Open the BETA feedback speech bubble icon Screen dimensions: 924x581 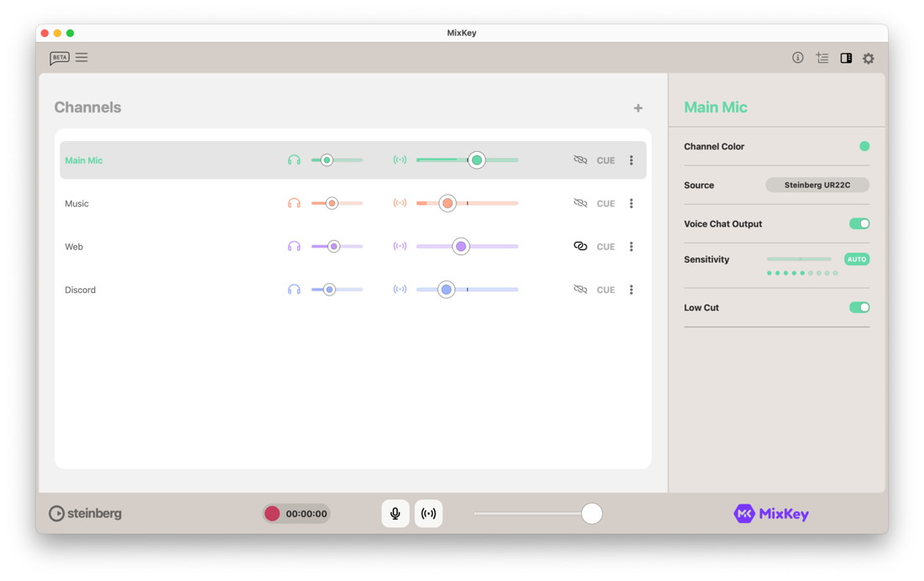click(59, 58)
